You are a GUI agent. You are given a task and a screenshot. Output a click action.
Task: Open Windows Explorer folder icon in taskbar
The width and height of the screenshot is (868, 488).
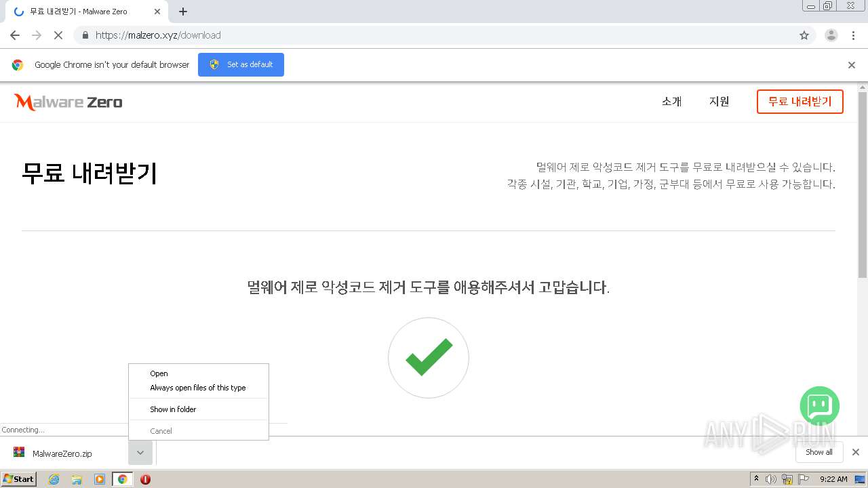tap(77, 479)
